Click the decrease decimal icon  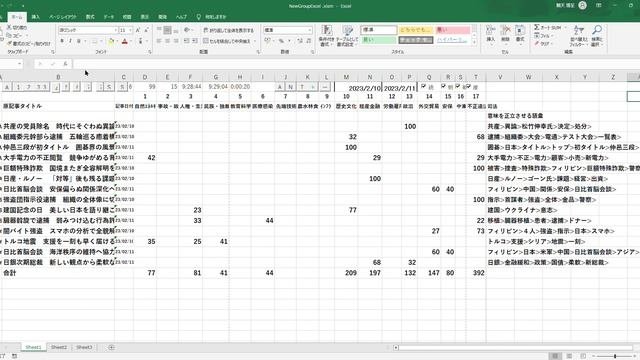(309, 41)
